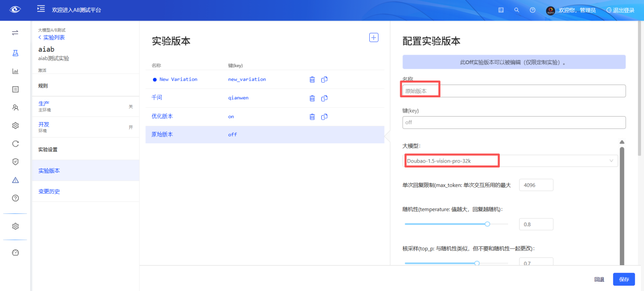Click the max_token input field showing 4096
Image resolution: width=644 pixels, height=291 pixels.
pos(536,185)
